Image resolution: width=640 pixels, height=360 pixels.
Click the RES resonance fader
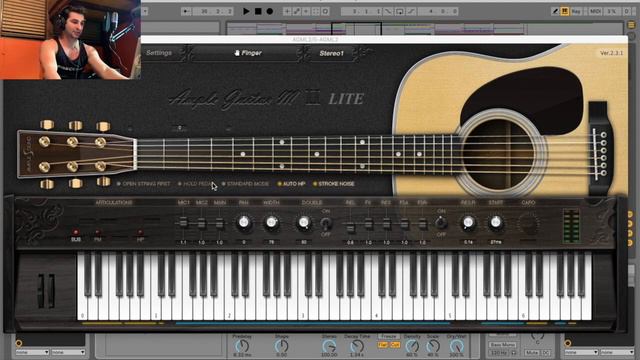(x=386, y=223)
